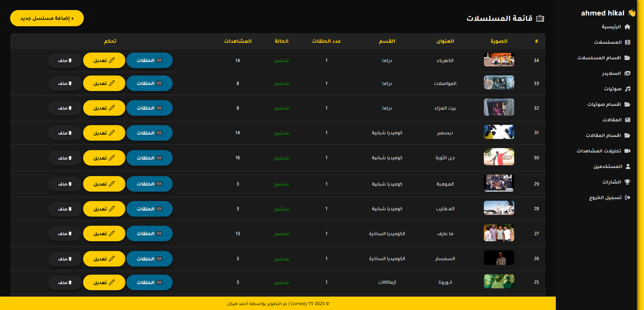Click the logout icon beside تسجيل الخروج
The height and width of the screenshot is (310, 644).
pyautogui.click(x=627, y=197)
